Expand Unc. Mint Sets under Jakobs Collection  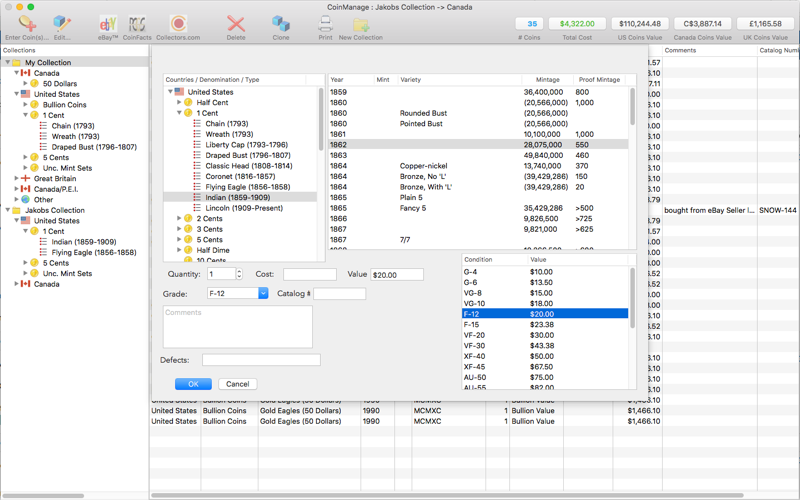click(x=26, y=273)
